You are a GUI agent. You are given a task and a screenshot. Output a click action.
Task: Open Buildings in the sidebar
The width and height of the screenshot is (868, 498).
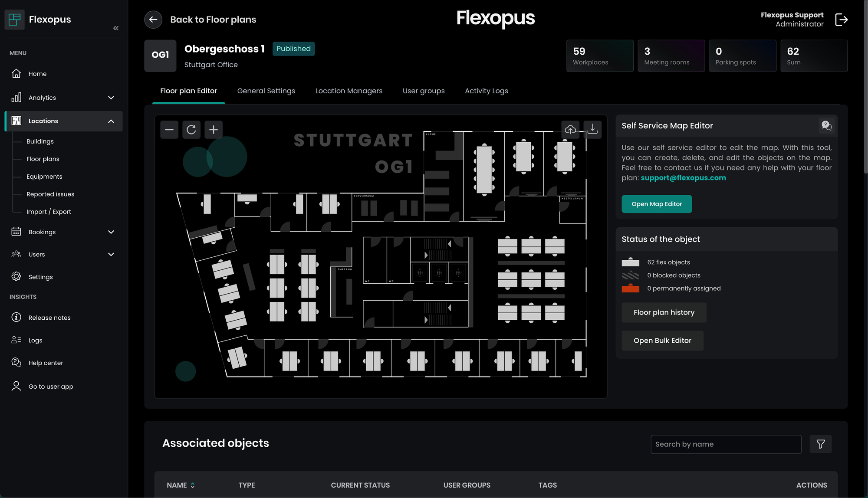coord(40,141)
